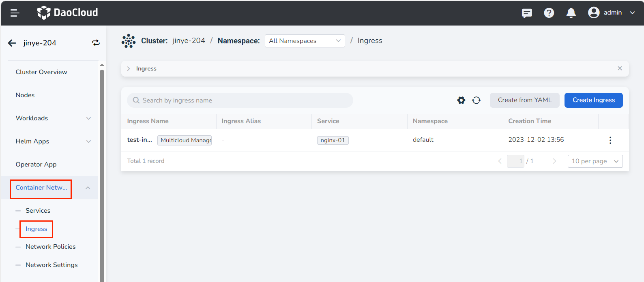Open the hamburger navigation menu
Viewport: 644px width, 282px height.
tap(15, 13)
